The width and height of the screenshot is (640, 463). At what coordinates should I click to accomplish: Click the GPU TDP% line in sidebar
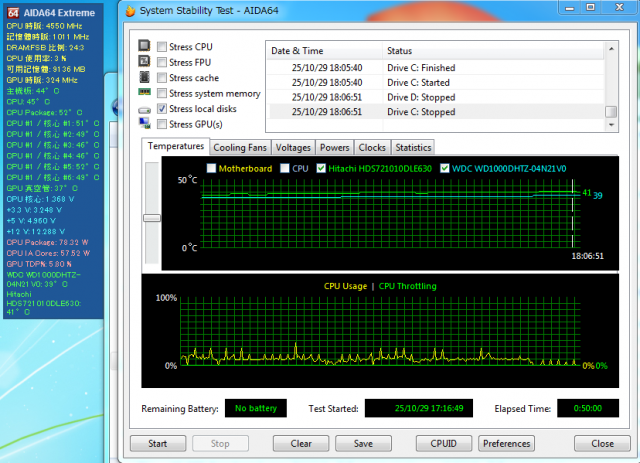click(x=39, y=264)
